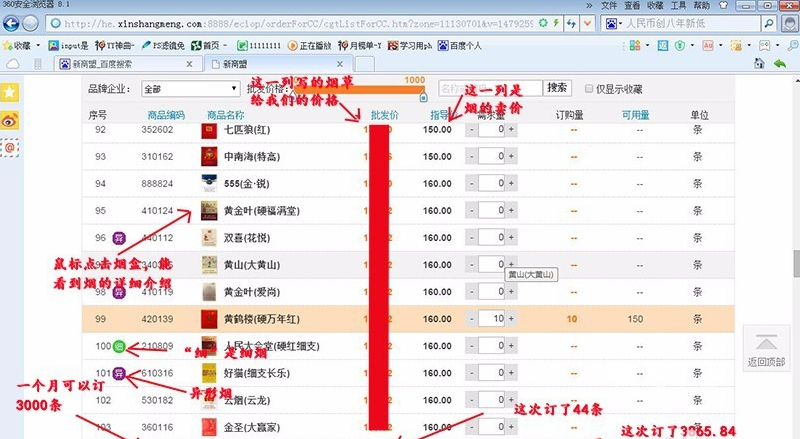Image resolution: width=800 pixels, height=439 pixels.
Task: Close the 新商盟_百度搜索 tab
Action: point(189,64)
